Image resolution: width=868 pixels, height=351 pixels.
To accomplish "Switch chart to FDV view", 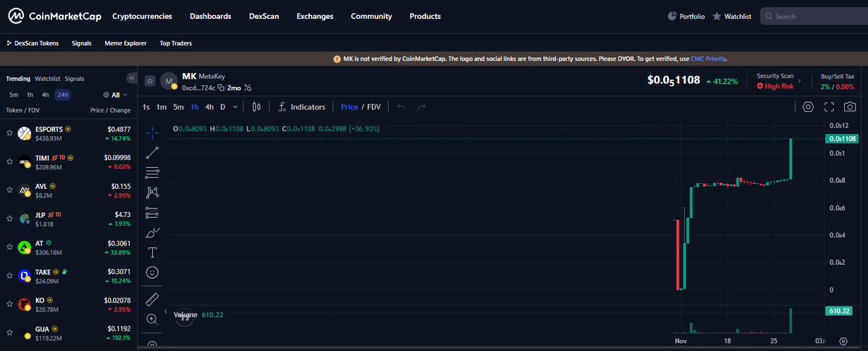I will (374, 107).
